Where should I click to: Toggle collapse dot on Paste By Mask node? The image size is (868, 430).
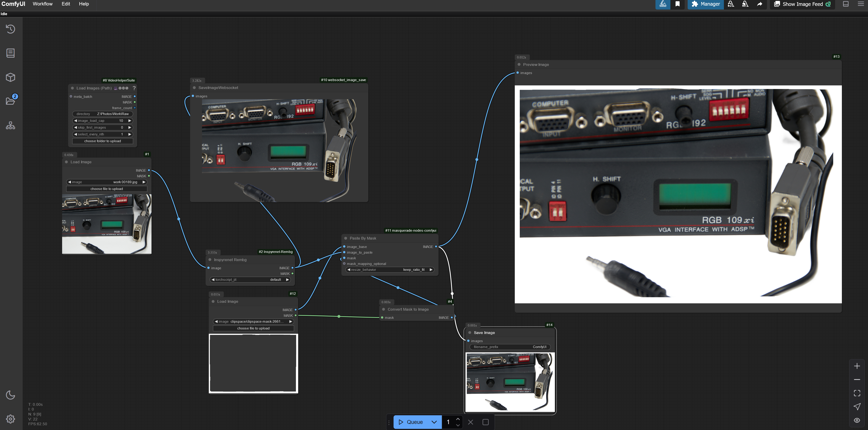point(346,238)
